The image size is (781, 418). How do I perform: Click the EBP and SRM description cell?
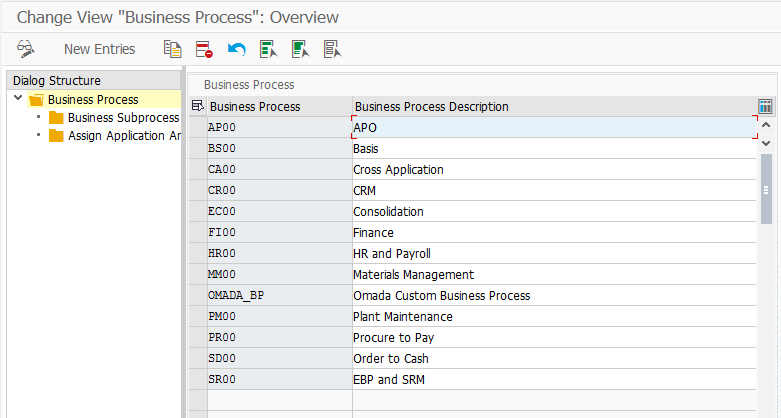554,379
